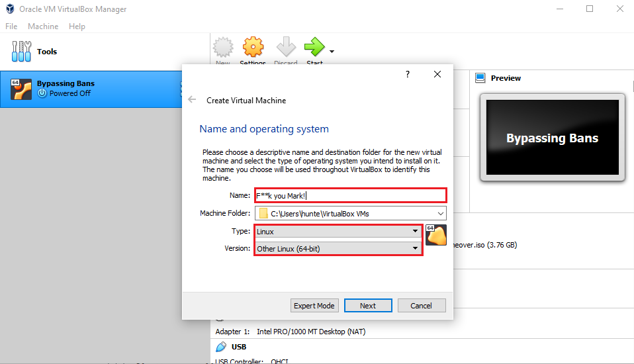Click the Preview section header

(x=506, y=78)
